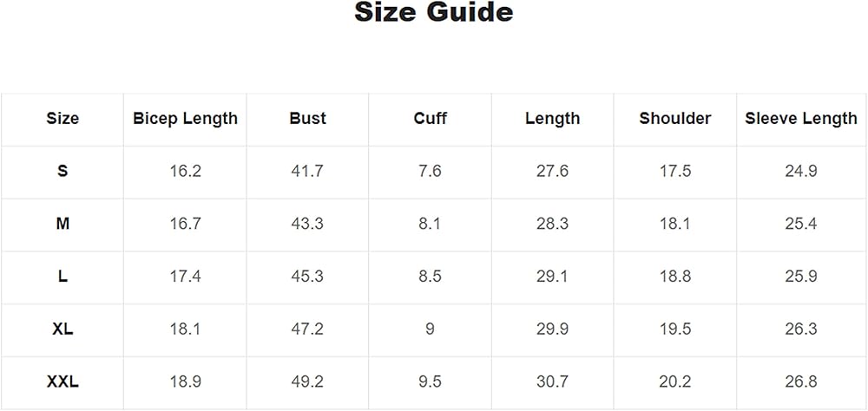Viewport: 868px width, 411px height.
Task: Click the XXL size row label
Action: pos(62,382)
